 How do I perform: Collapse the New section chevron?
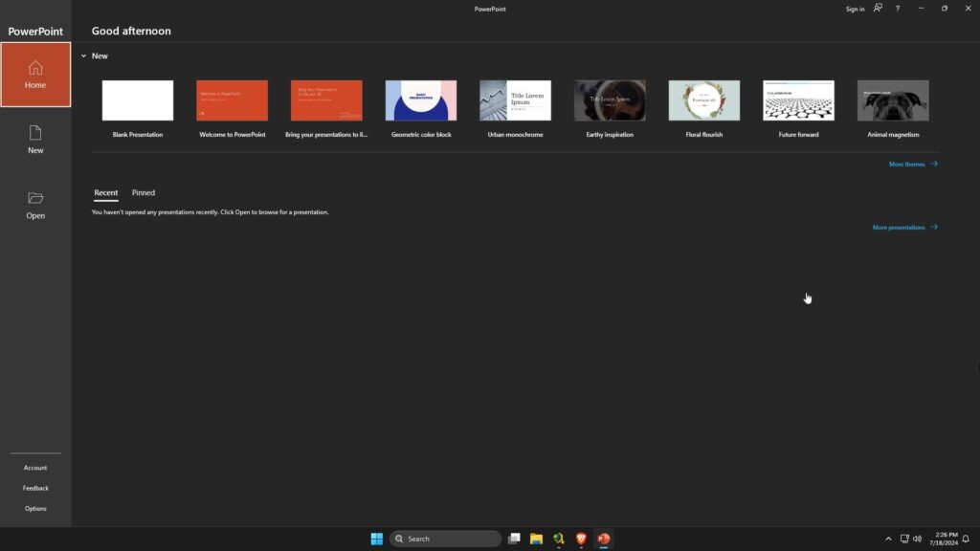[x=84, y=56]
